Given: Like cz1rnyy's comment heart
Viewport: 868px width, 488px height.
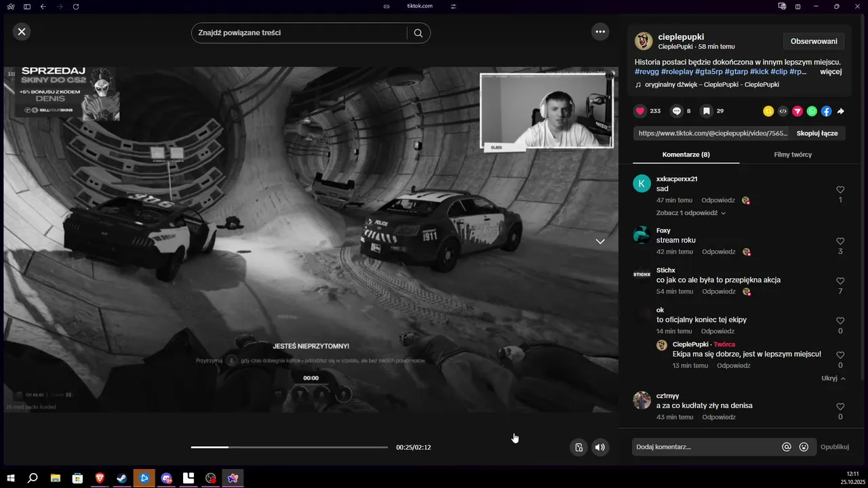Looking at the screenshot, I should [840, 407].
